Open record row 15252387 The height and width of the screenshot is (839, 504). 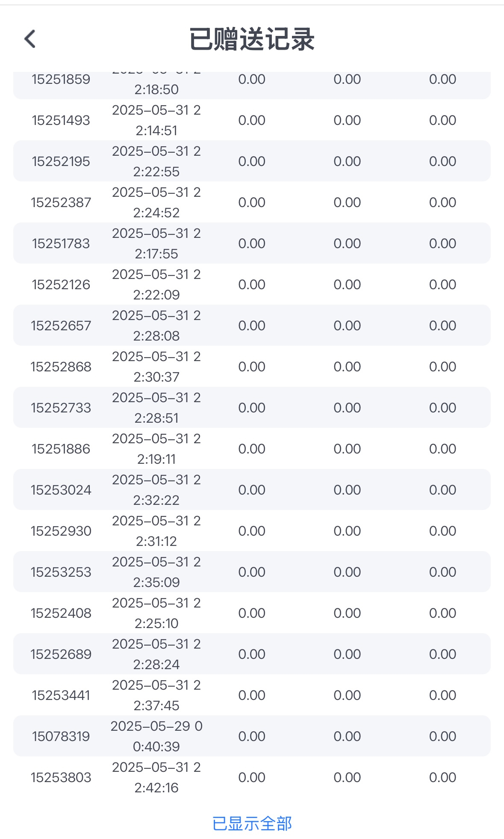61,202
